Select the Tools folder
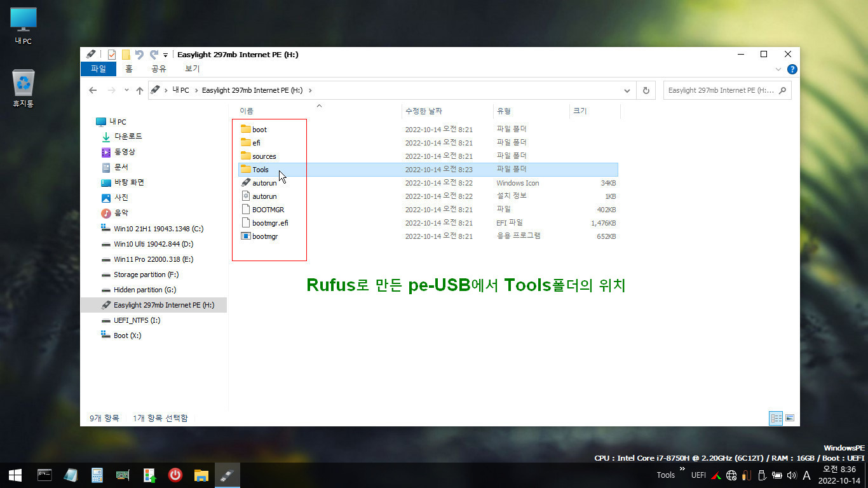The image size is (868, 488). point(261,170)
